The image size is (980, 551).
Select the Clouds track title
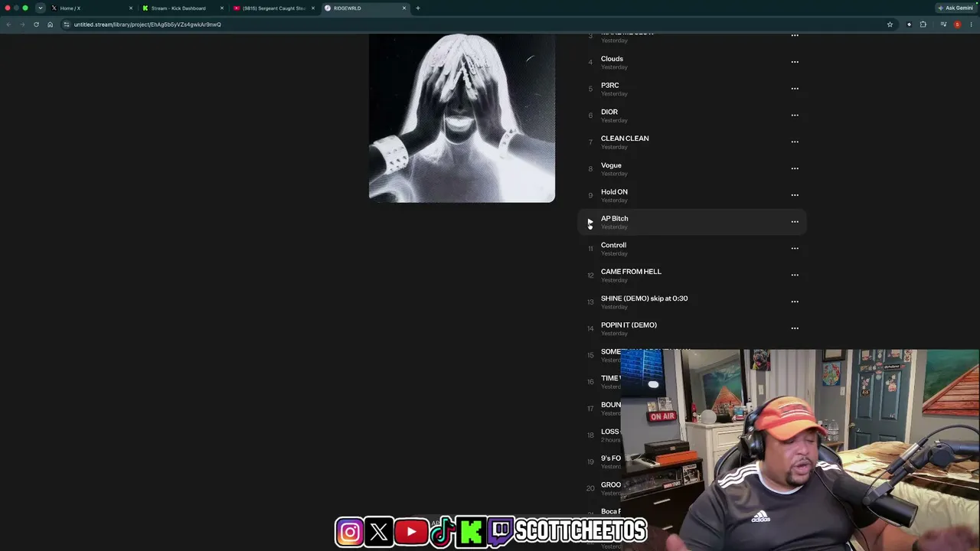coord(612,59)
